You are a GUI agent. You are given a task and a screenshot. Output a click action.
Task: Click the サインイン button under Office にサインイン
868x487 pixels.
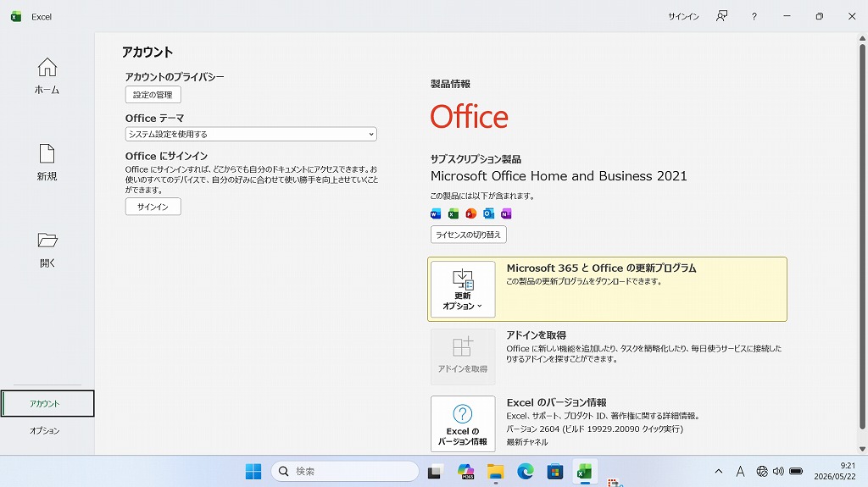(x=153, y=207)
